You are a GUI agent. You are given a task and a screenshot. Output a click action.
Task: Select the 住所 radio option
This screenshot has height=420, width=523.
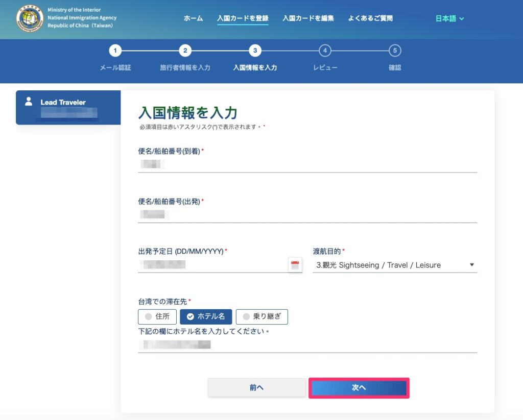tap(157, 316)
